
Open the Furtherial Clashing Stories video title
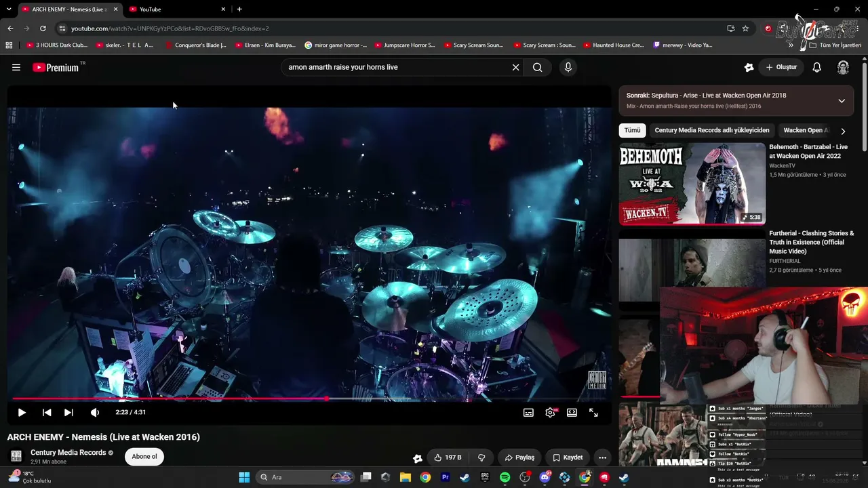pos(812,242)
